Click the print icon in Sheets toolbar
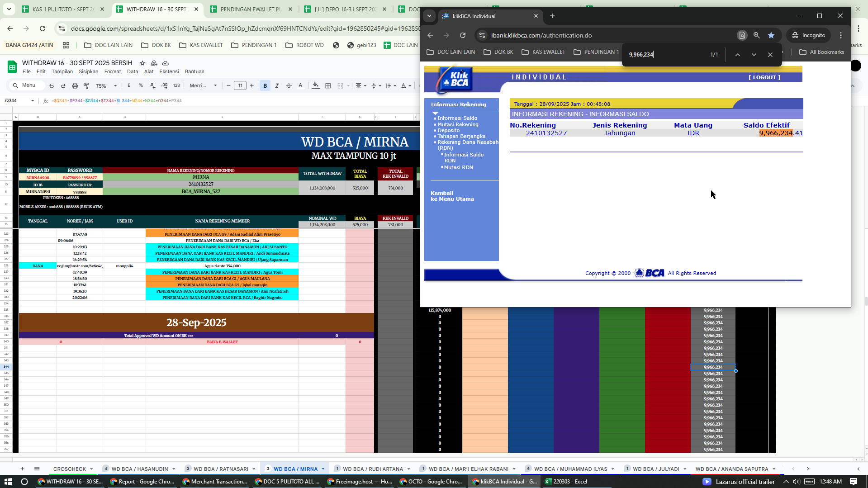 point(75,85)
